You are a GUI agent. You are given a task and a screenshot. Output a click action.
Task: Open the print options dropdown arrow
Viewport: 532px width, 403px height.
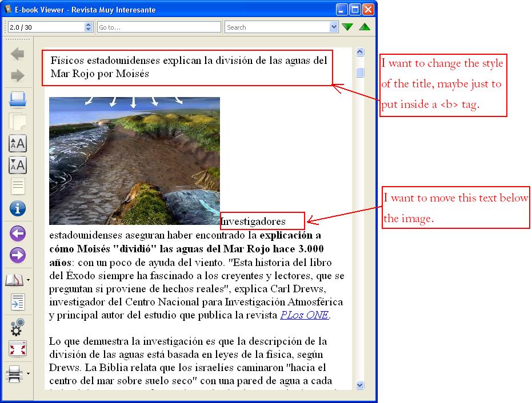[x=28, y=373]
